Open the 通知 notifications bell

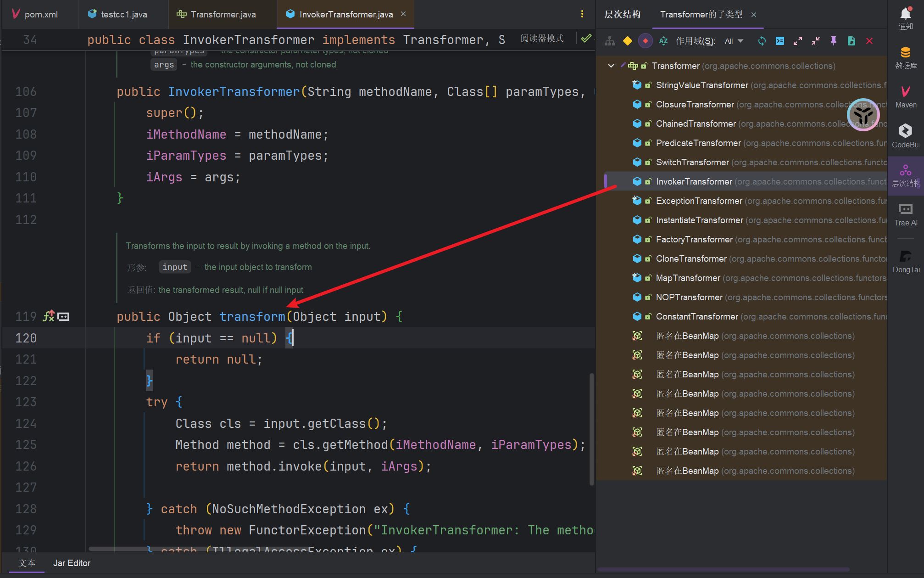click(906, 18)
